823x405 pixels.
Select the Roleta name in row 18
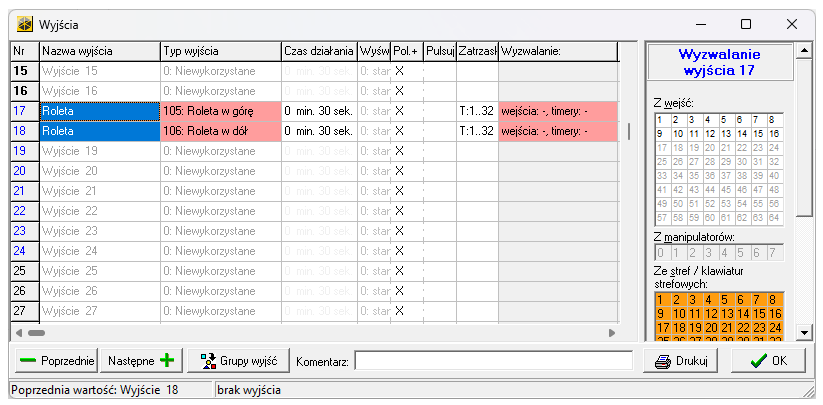99,131
